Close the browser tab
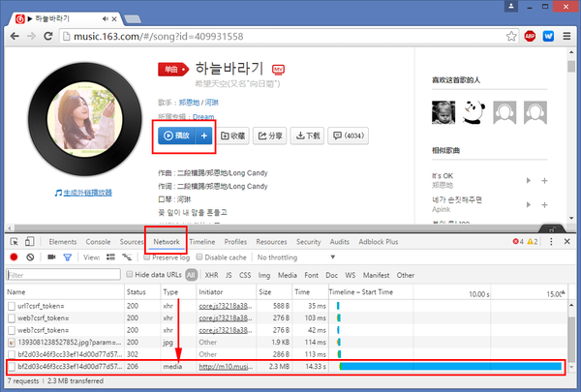Viewport: 581px width, 392px height. [114, 18]
